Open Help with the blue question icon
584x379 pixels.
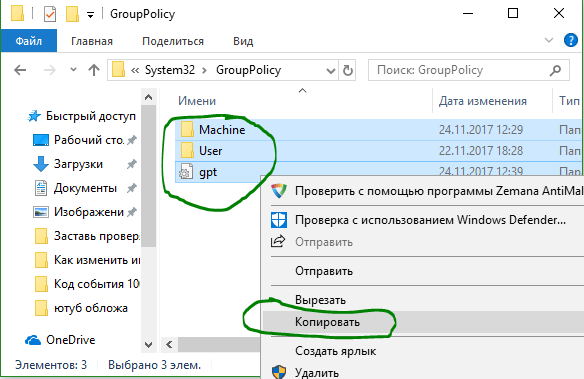(x=571, y=40)
